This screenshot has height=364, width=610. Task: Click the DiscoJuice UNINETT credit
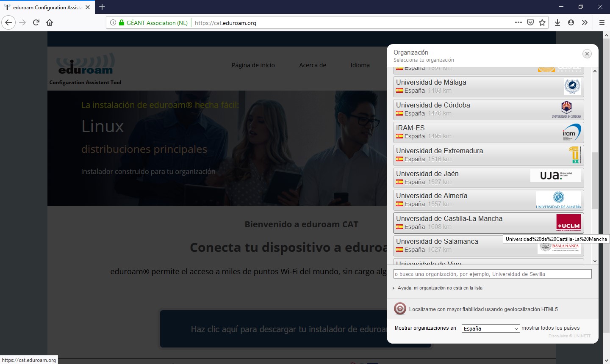pyautogui.click(x=569, y=336)
